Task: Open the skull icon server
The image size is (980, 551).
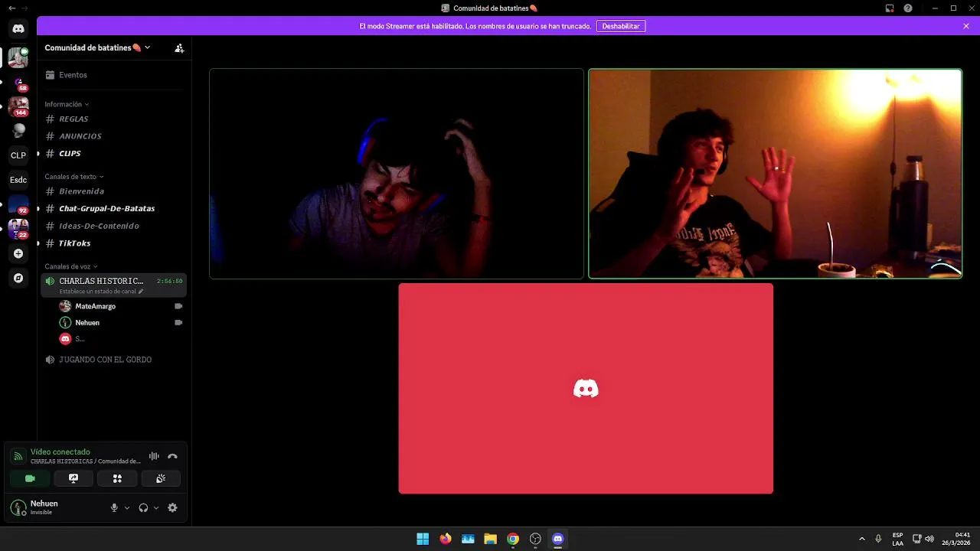Action: (18, 131)
